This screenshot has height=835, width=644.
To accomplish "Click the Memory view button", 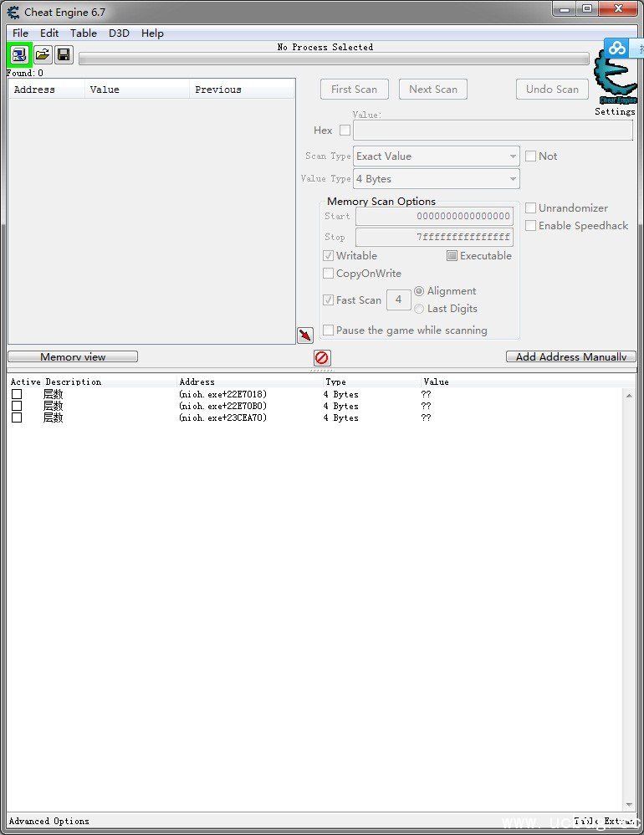I will pos(73,357).
